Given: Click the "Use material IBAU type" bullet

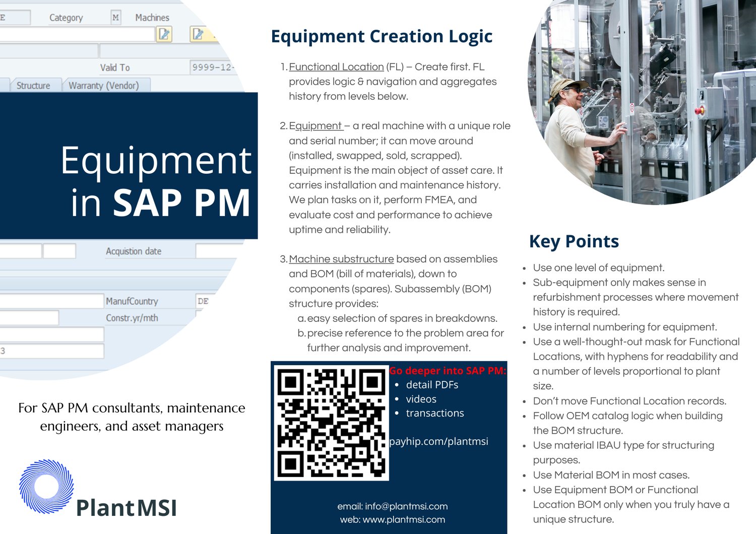Looking at the screenshot, I should 623,452.
